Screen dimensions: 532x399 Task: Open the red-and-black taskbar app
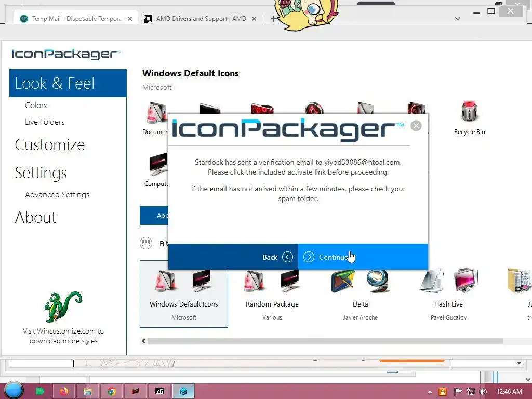click(x=136, y=391)
